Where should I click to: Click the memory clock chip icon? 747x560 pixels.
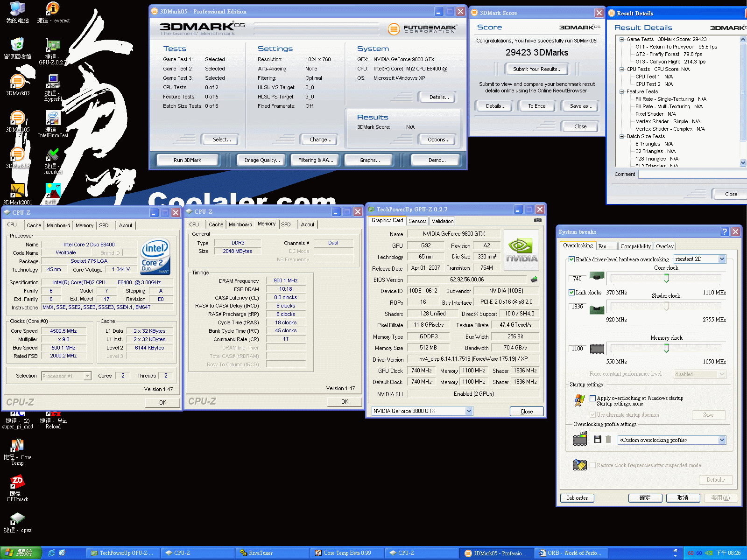point(597,349)
